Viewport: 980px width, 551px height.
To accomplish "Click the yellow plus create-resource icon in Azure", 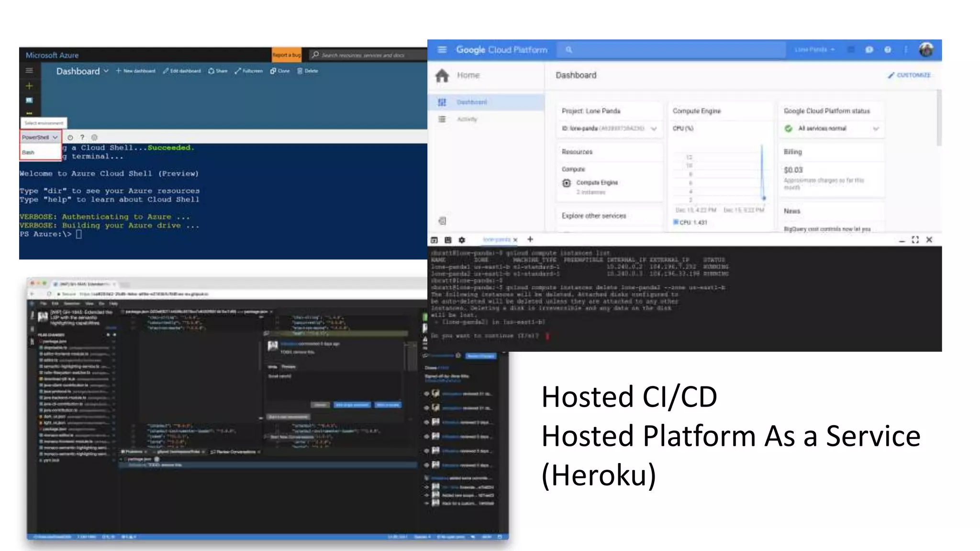I will pos(29,86).
